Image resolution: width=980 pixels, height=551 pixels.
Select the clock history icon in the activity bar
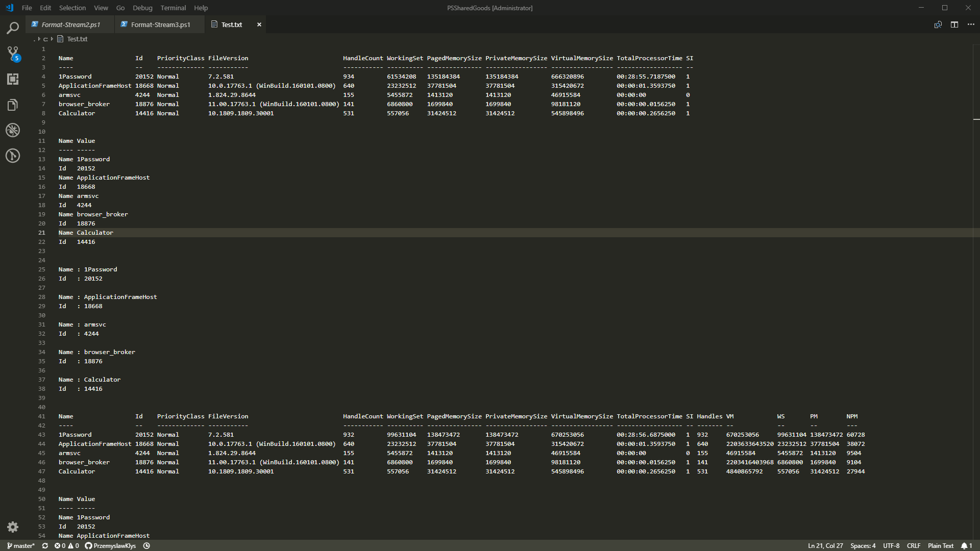[12, 156]
